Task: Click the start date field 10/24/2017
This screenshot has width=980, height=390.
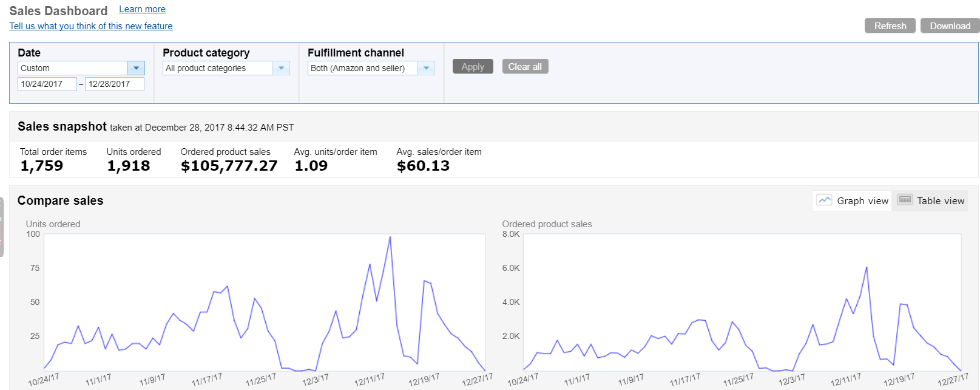Action: (47, 84)
